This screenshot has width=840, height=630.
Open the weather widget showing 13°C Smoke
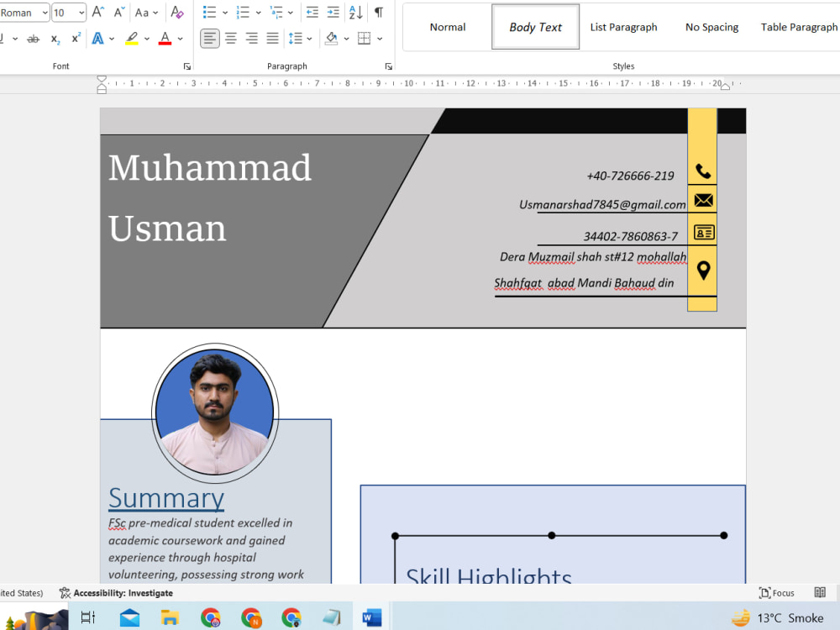[778, 618]
